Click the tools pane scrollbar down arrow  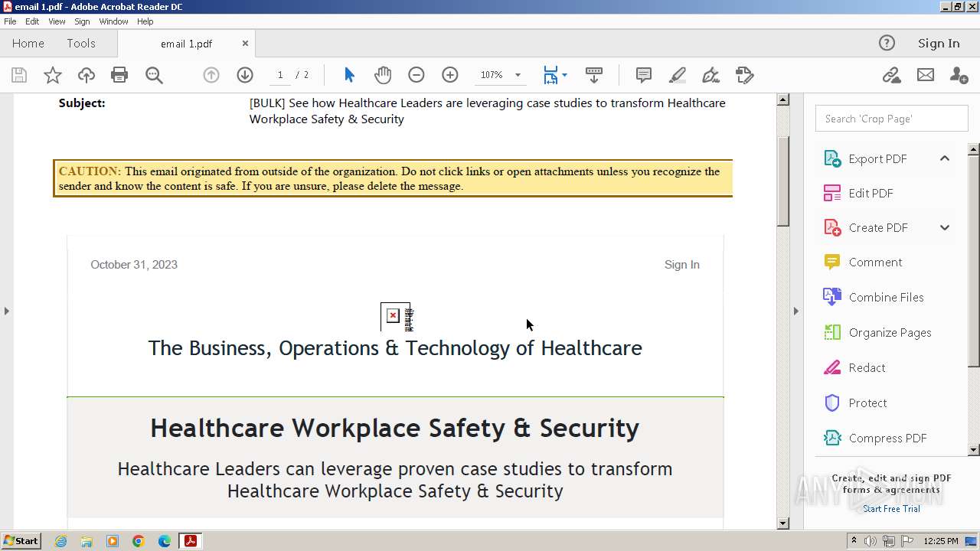(x=974, y=450)
